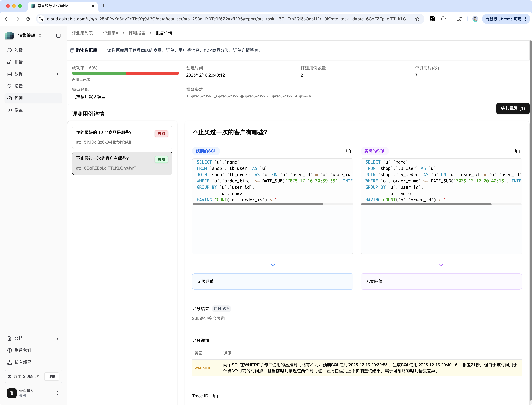Click the 失败重测 (1) button
Image resolution: width=532 pixels, height=405 pixels.
point(513,109)
